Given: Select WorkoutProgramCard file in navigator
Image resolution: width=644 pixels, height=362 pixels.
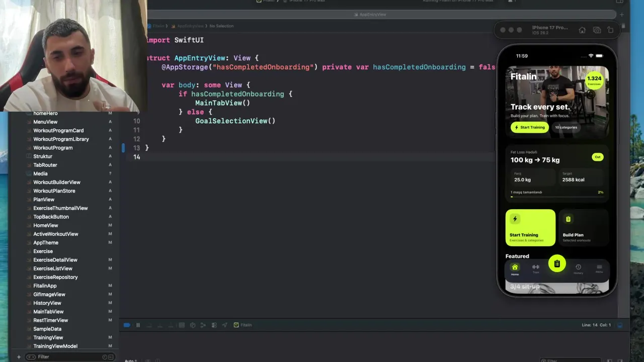Looking at the screenshot, I should click(x=58, y=131).
